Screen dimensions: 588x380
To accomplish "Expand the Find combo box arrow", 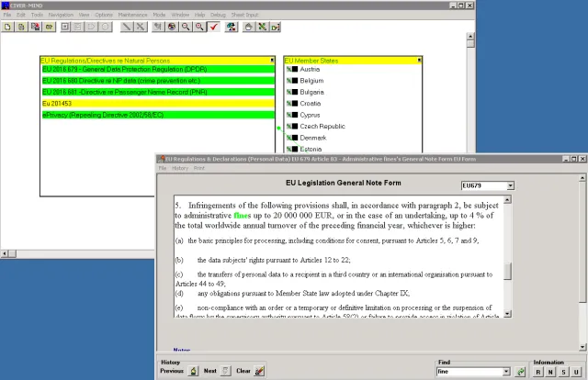I will pyautogui.click(x=506, y=372).
